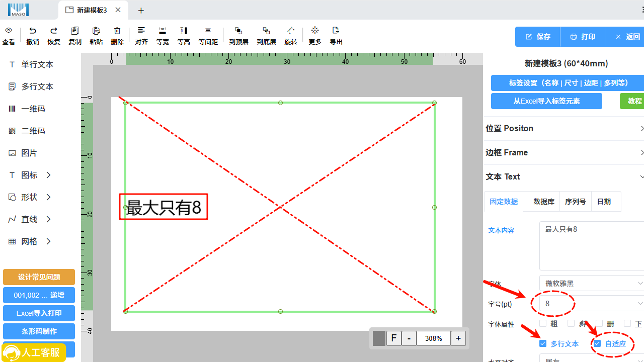The height and width of the screenshot is (362, 644).
Task: Zoom in with plus button
Action: tap(458, 338)
